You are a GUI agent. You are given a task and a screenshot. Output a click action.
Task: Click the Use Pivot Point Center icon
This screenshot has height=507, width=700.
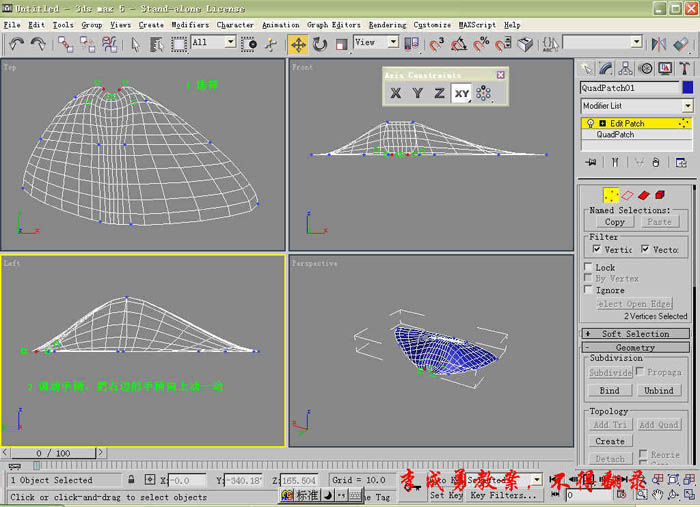pos(411,44)
